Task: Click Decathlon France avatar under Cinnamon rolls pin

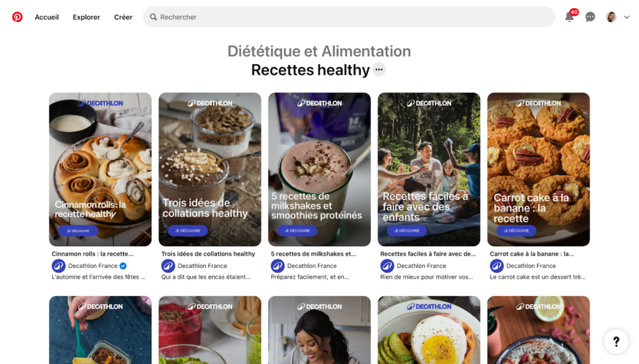Action: click(x=59, y=266)
